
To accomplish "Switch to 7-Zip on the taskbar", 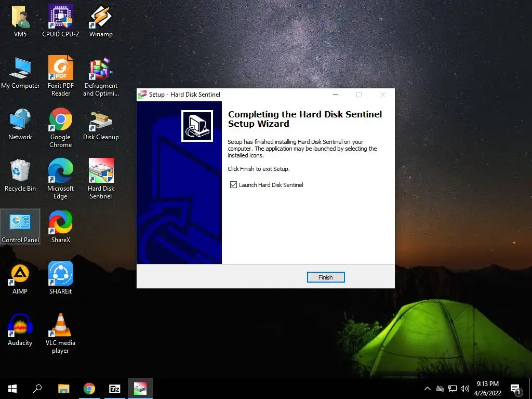I will click(115, 389).
